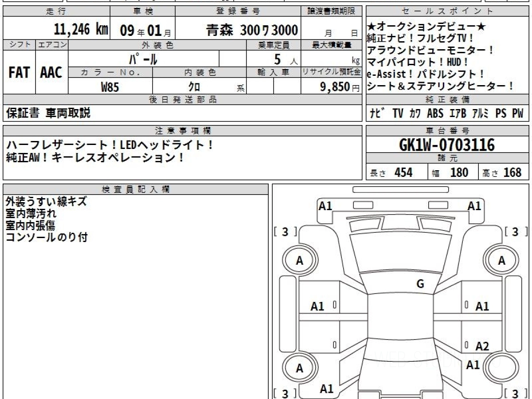The height and width of the screenshot is (399, 532).
Task: Click the AAC air conditioner cell
Action: [51, 73]
